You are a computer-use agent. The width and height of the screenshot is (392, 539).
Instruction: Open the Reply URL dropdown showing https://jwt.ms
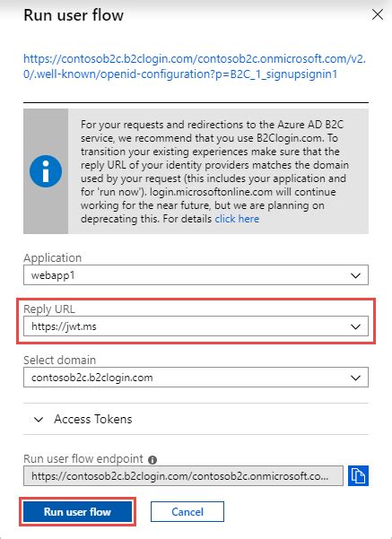[196, 326]
